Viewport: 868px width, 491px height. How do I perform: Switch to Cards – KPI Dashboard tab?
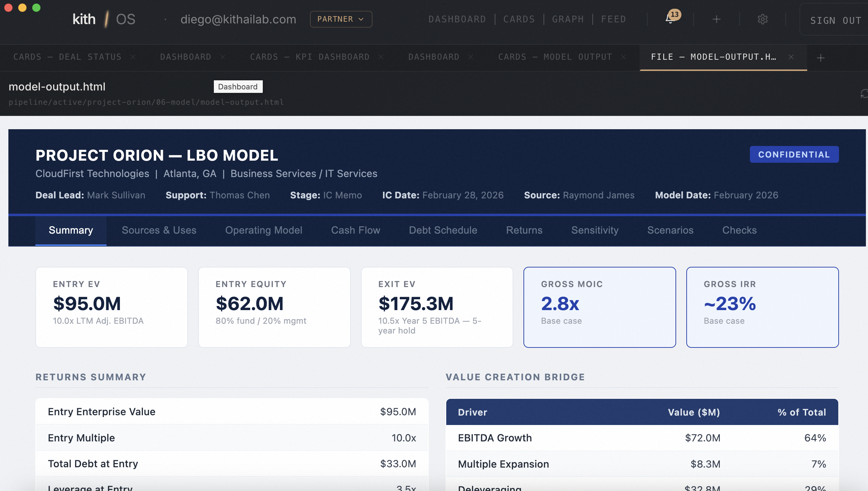pos(310,57)
